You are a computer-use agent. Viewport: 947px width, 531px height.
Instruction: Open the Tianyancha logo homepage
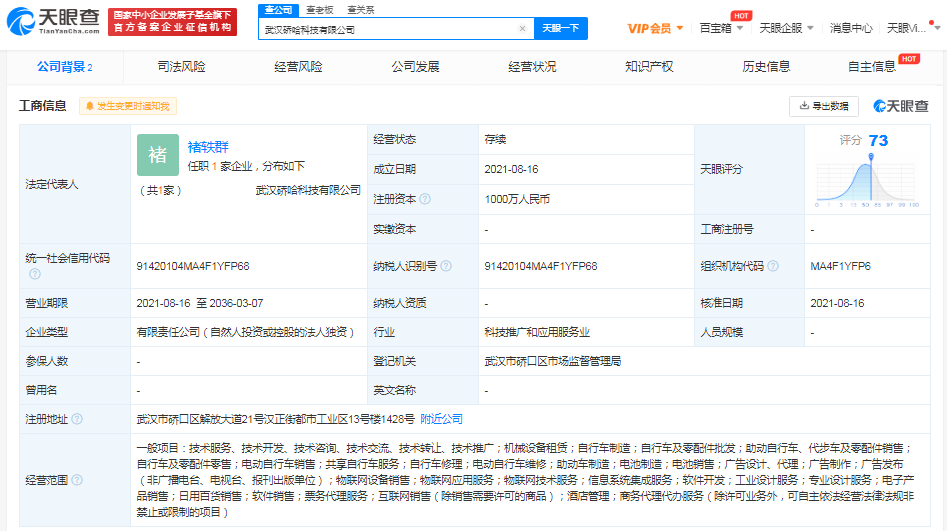tap(53, 22)
